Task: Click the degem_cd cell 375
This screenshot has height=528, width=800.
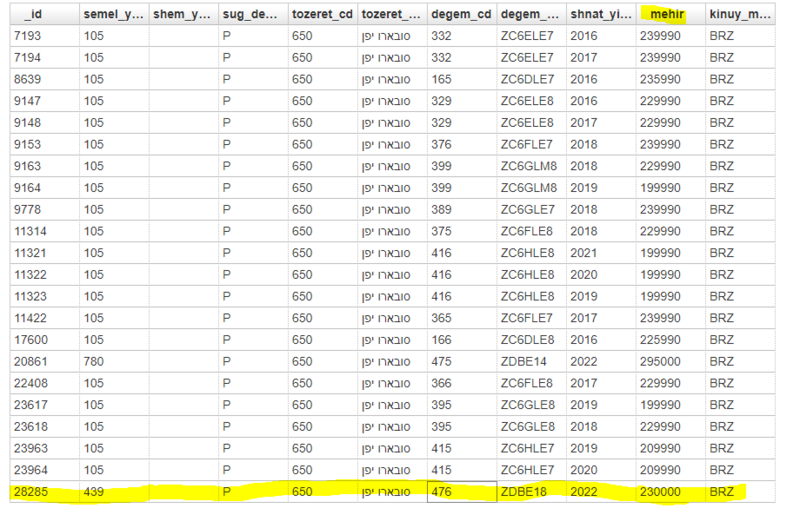Action: click(x=462, y=231)
